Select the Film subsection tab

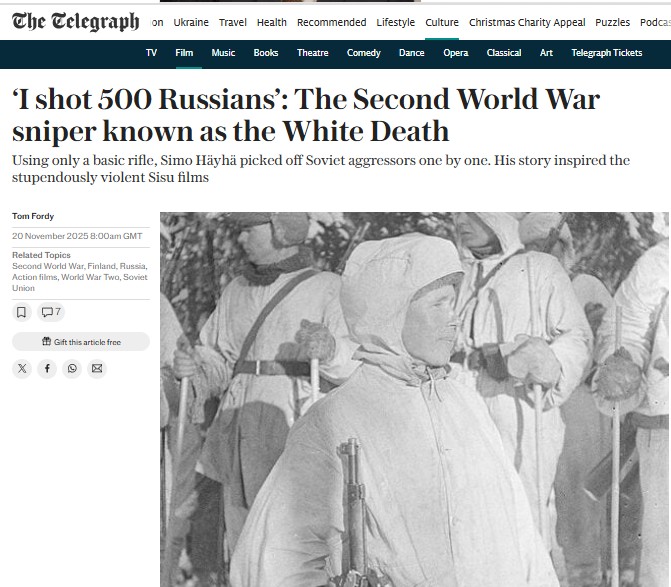[x=184, y=53]
